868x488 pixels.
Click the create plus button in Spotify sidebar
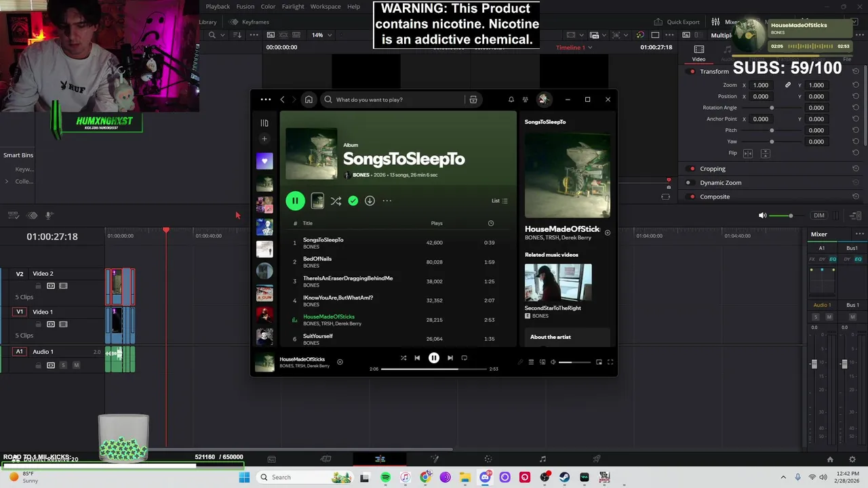264,139
